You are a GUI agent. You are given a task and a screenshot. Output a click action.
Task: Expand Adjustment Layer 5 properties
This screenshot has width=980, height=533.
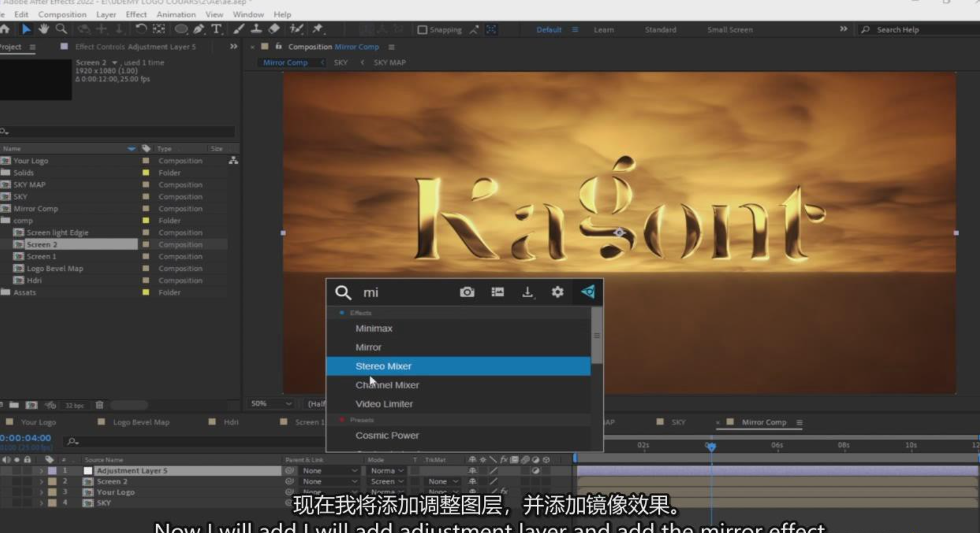(41, 471)
